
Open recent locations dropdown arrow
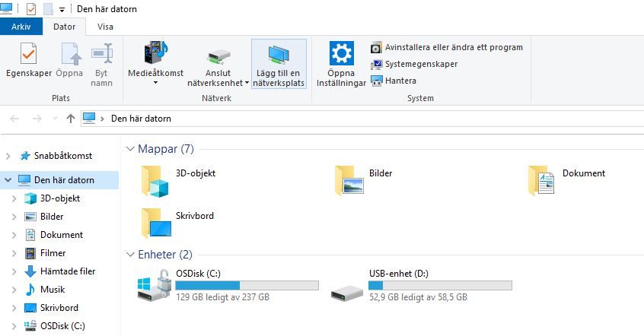(55, 119)
